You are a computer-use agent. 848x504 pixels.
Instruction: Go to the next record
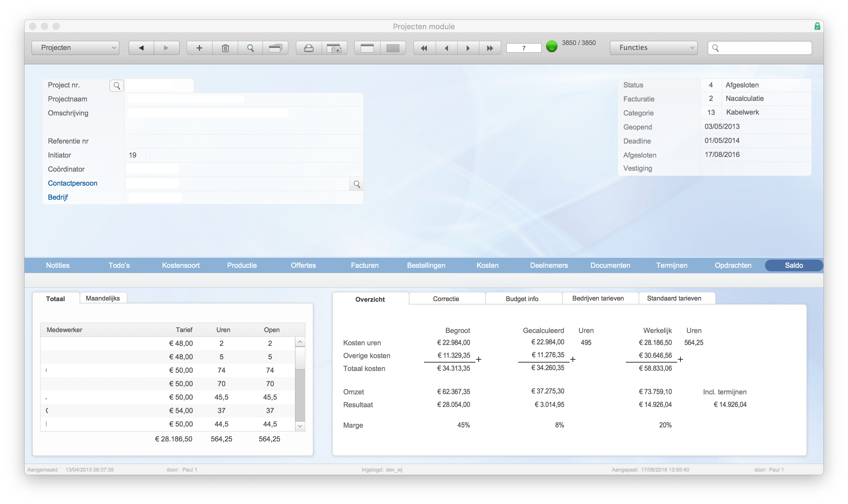468,48
